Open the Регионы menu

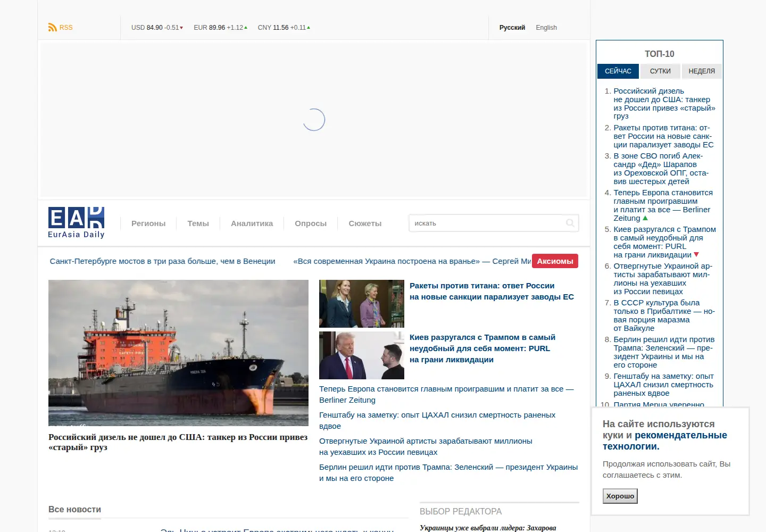(148, 223)
